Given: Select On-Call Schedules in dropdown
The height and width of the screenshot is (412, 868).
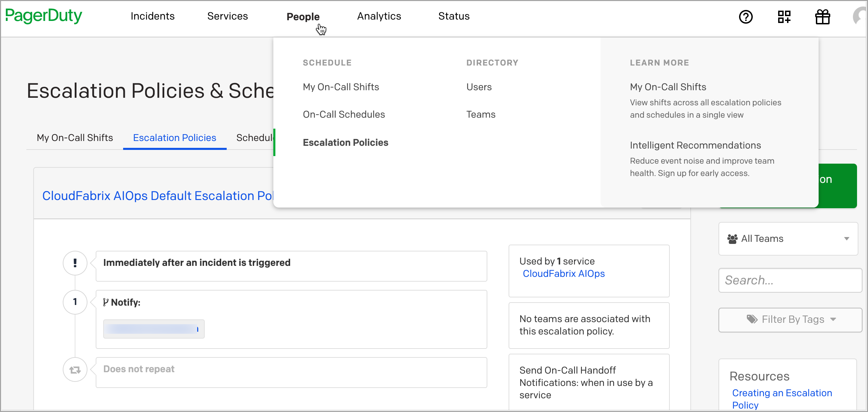Looking at the screenshot, I should coord(344,114).
